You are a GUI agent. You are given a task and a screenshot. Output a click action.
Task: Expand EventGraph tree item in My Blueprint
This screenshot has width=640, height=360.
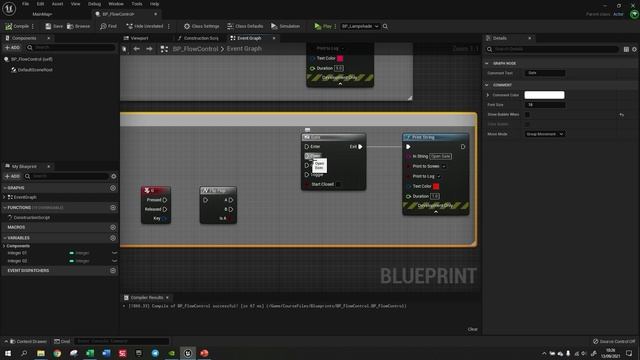click(x=4, y=197)
